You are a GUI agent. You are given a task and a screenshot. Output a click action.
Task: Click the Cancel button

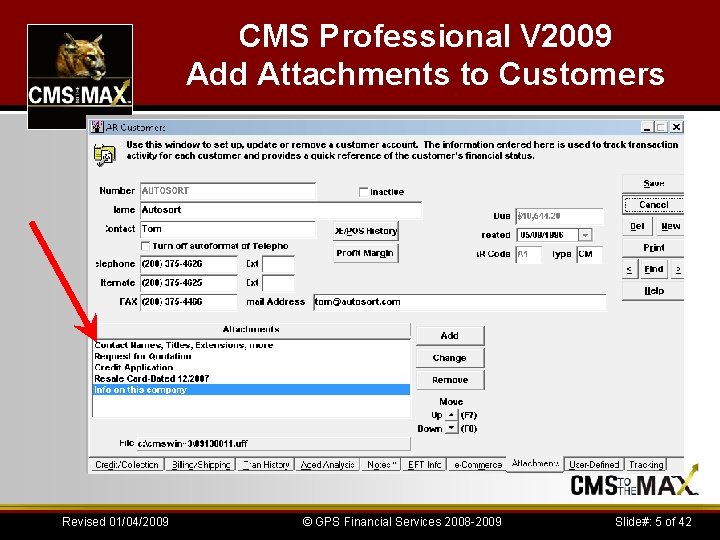(x=653, y=205)
